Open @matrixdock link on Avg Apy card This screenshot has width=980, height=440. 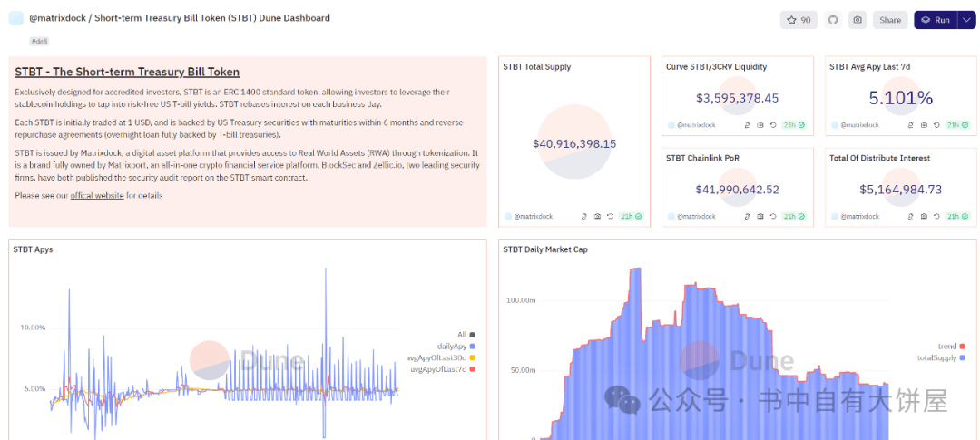click(859, 125)
